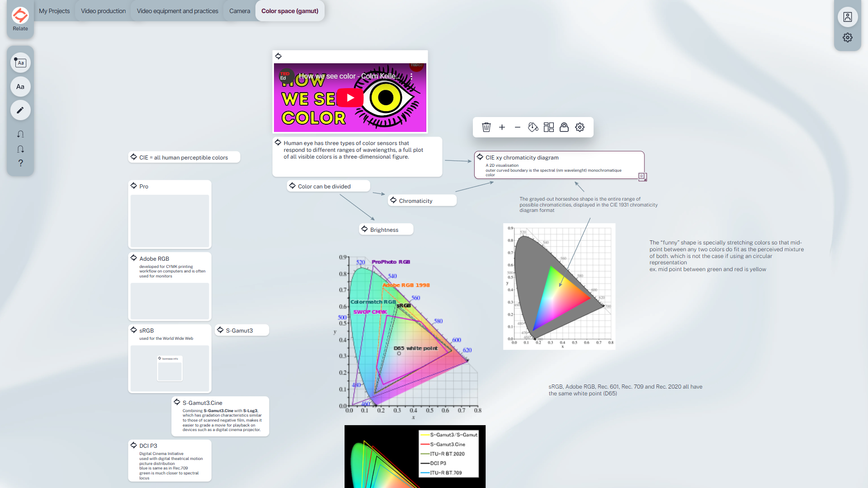The width and height of the screenshot is (868, 488).
Task: Delete selected card with trash icon
Action: (x=486, y=127)
